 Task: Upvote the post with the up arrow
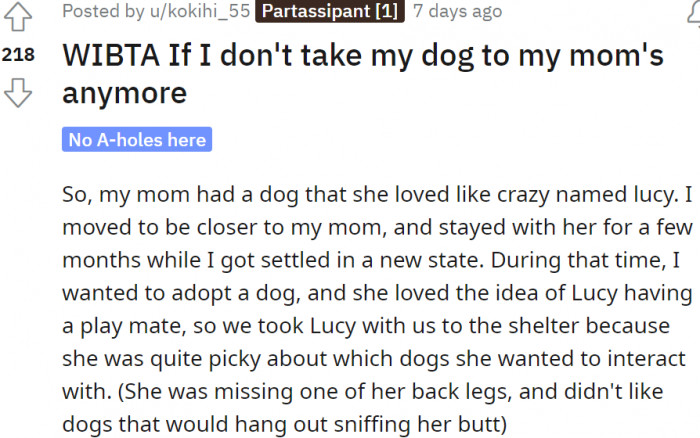point(18,17)
